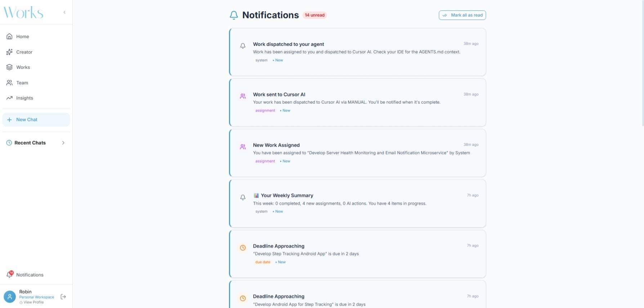Click the 14 unread badge
The width and height of the screenshot is (644, 308).
tap(315, 15)
